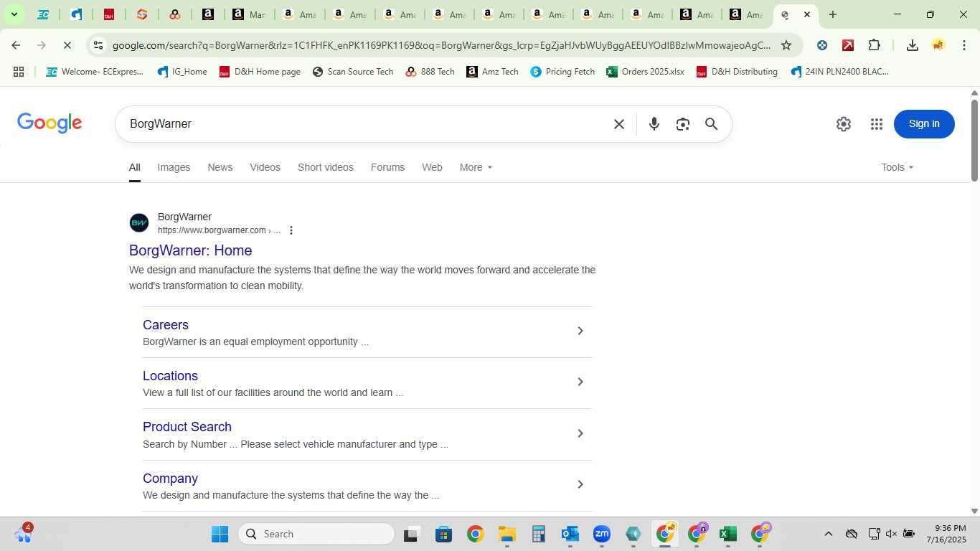Open a new tab with the plus button
Image resolution: width=980 pixels, height=551 pixels.
(x=832, y=14)
